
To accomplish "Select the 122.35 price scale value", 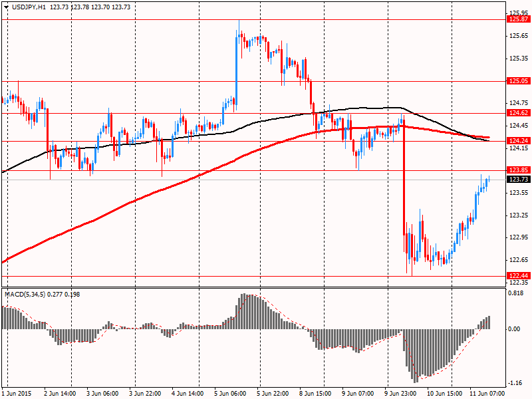I will pyautogui.click(x=519, y=283).
